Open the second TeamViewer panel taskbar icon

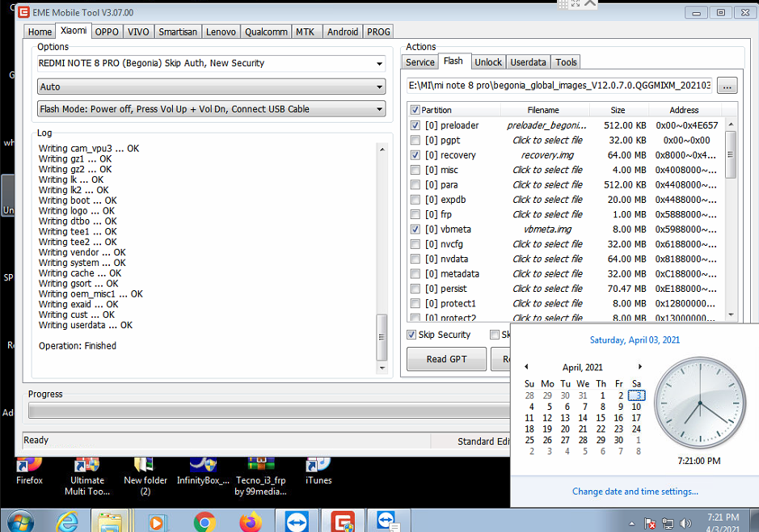pos(388,521)
